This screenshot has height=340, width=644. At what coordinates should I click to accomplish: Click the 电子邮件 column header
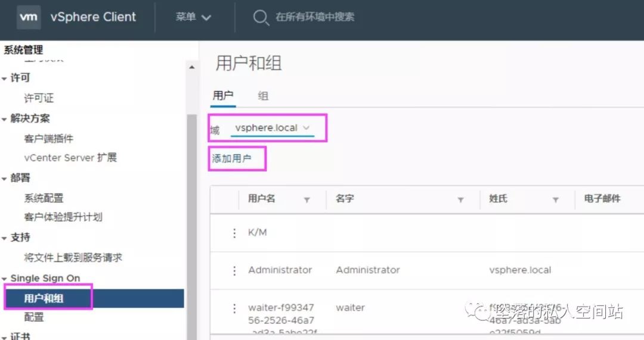(x=602, y=199)
